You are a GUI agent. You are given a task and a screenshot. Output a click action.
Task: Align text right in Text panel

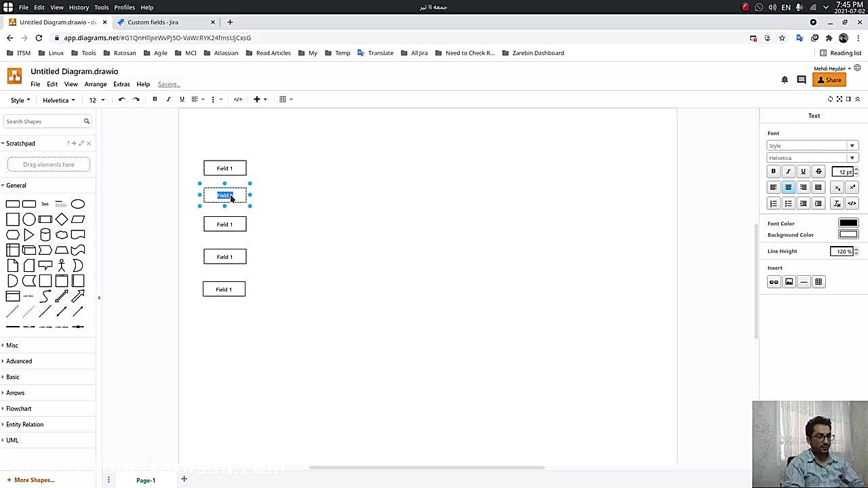[x=803, y=187]
